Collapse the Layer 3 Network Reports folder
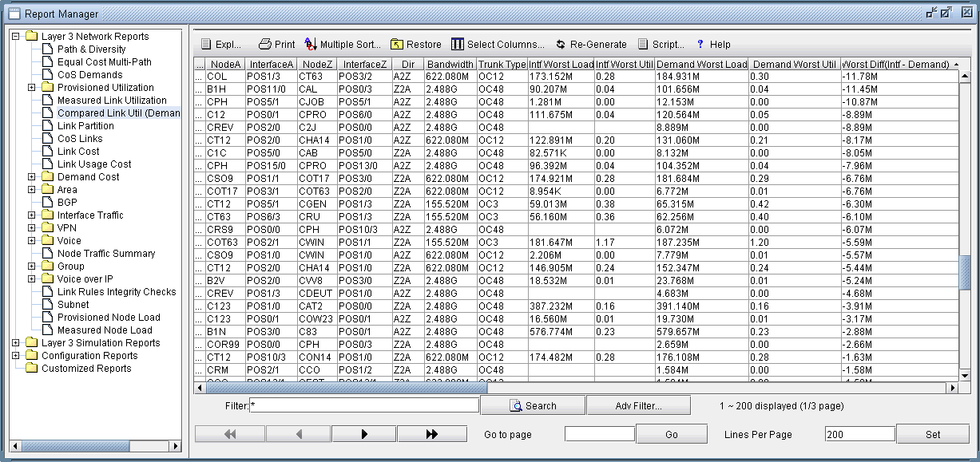 click(x=16, y=37)
